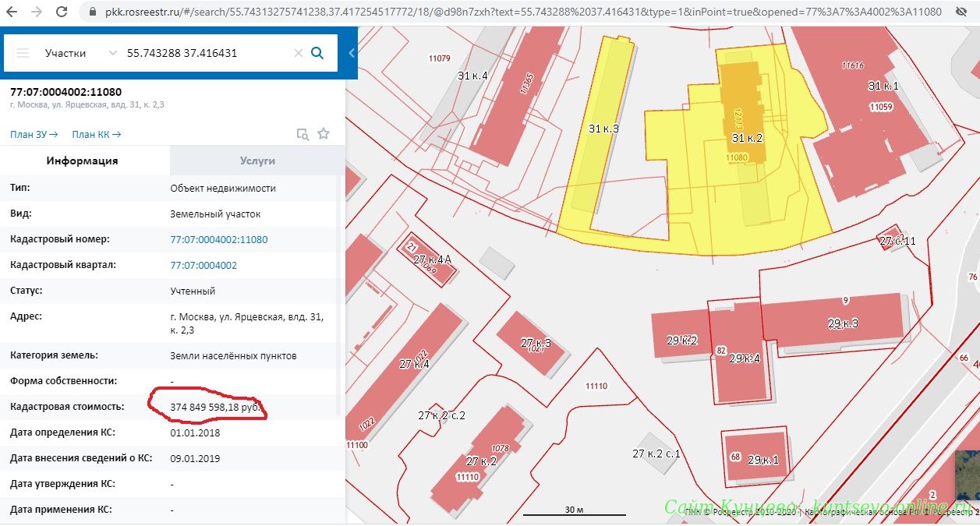Viewport: 980px width, 526px height.
Task: Click in the coordinates search field
Action: click(x=207, y=53)
